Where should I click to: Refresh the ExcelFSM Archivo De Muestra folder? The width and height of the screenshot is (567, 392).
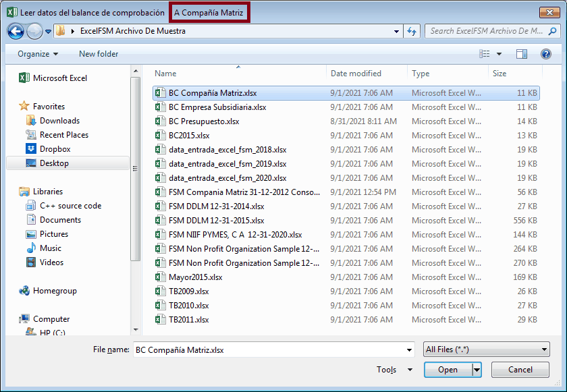pyautogui.click(x=412, y=32)
